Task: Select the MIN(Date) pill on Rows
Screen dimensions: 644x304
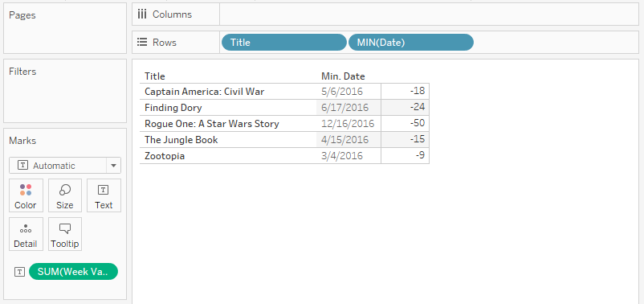Action: coord(410,43)
